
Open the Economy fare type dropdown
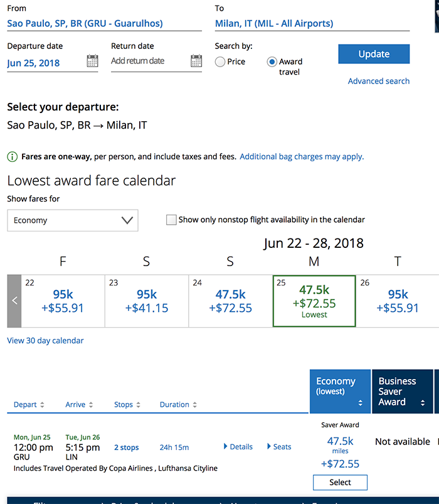[73, 220]
